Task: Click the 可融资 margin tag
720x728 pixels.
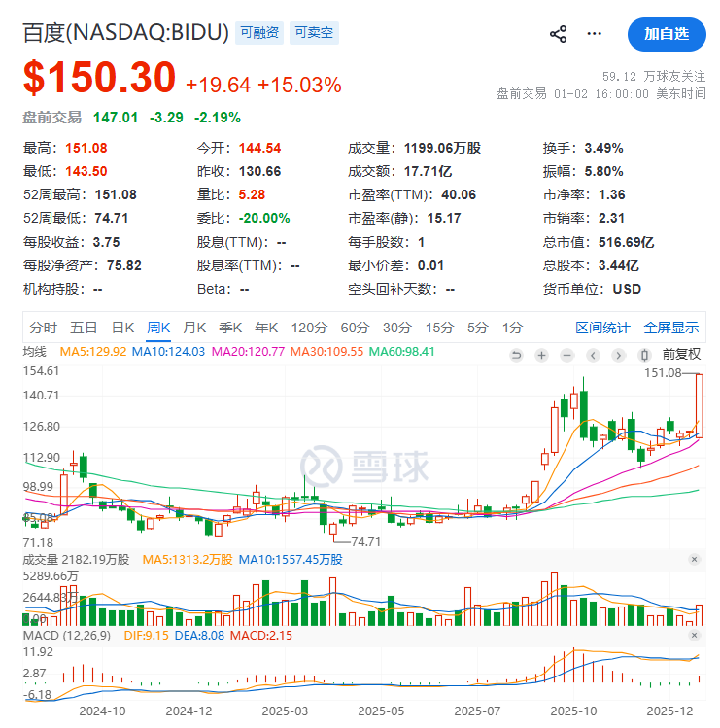Action: coord(259,33)
